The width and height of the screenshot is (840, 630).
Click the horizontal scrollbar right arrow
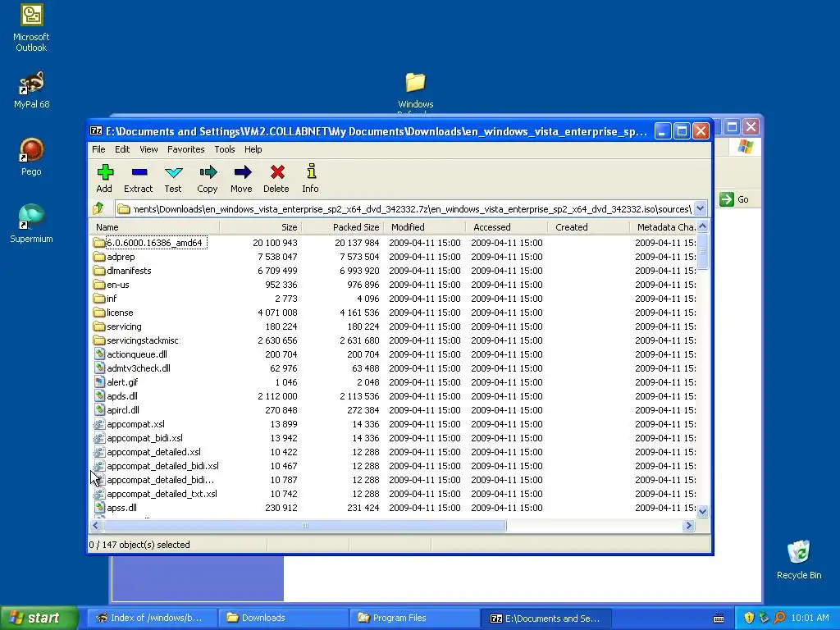click(x=689, y=526)
